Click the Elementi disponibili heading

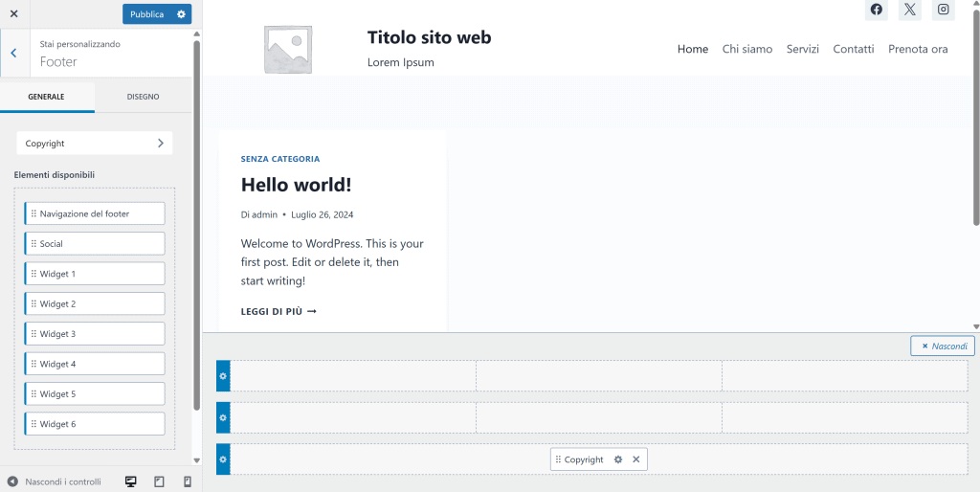[55, 175]
